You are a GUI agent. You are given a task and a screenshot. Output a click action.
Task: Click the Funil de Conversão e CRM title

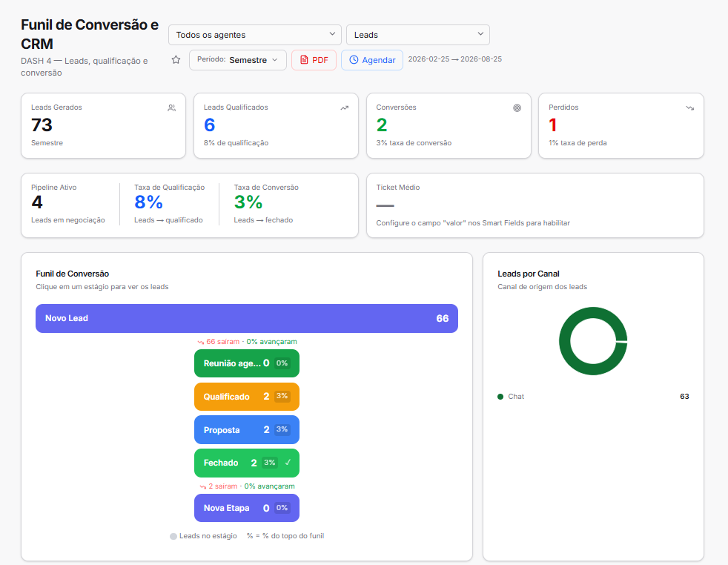click(90, 34)
